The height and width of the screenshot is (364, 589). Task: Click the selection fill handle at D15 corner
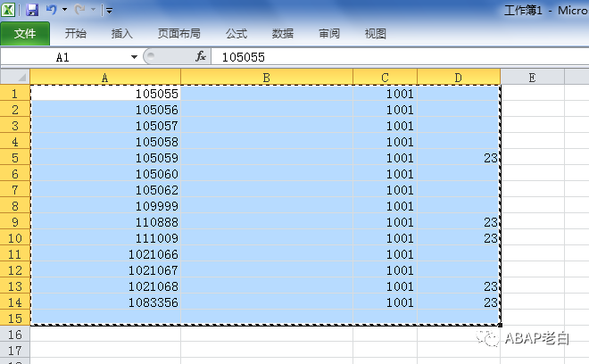tap(500, 325)
